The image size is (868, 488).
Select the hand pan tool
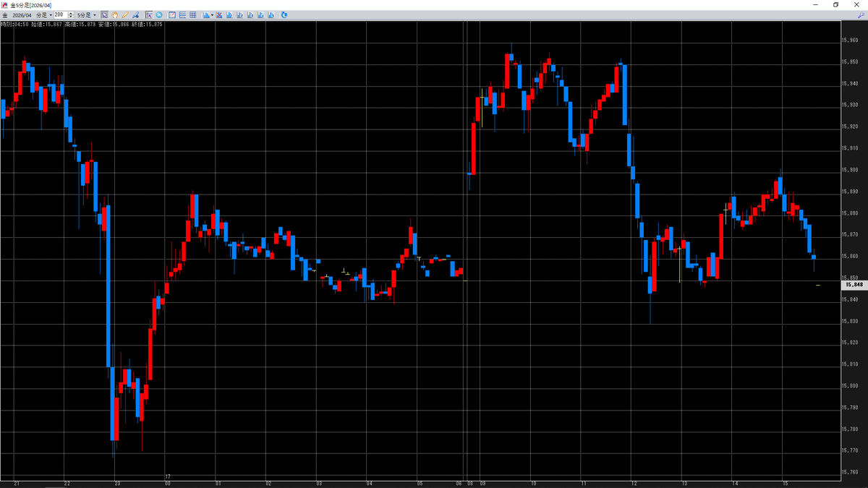(114, 15)
